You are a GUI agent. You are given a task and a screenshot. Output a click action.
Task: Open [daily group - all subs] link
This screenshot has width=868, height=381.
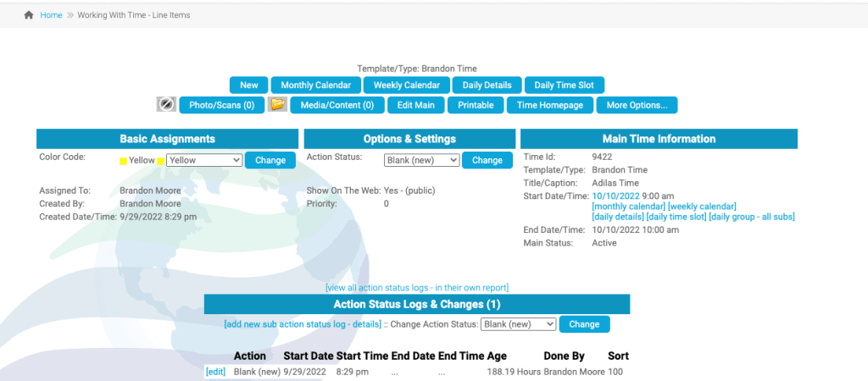click(752, 217)
